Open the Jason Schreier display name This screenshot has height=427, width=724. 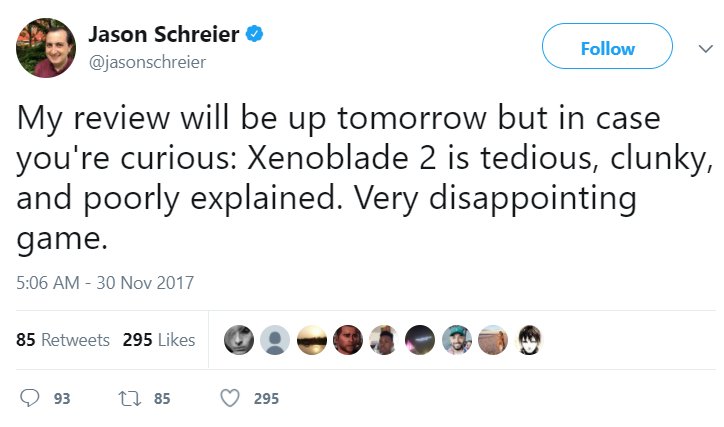tap(164, 36)
